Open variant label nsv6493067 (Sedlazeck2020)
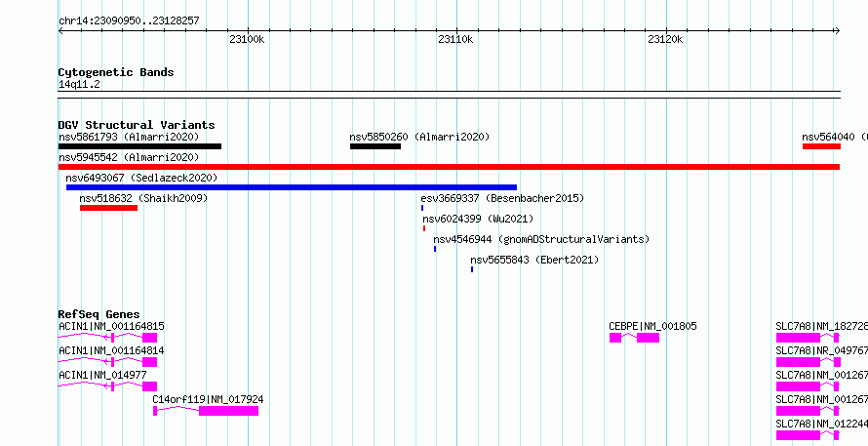This screenshot has height=446, width=868. [x=141, y=178]
